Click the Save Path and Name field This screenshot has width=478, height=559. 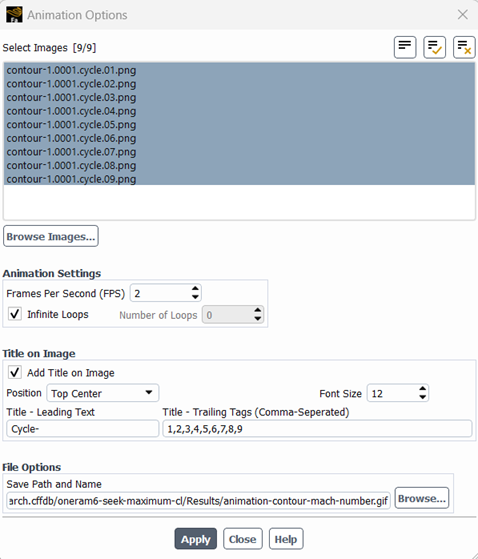(199, 501)
